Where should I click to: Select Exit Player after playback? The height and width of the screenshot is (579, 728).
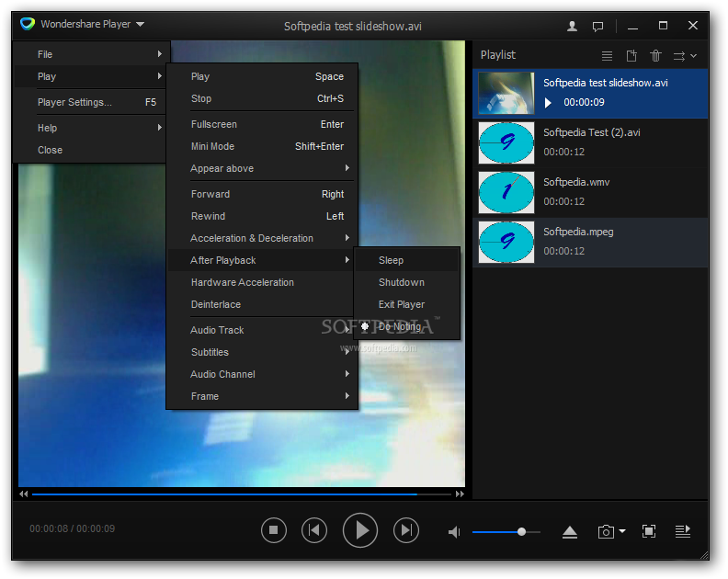click(407, 304)
